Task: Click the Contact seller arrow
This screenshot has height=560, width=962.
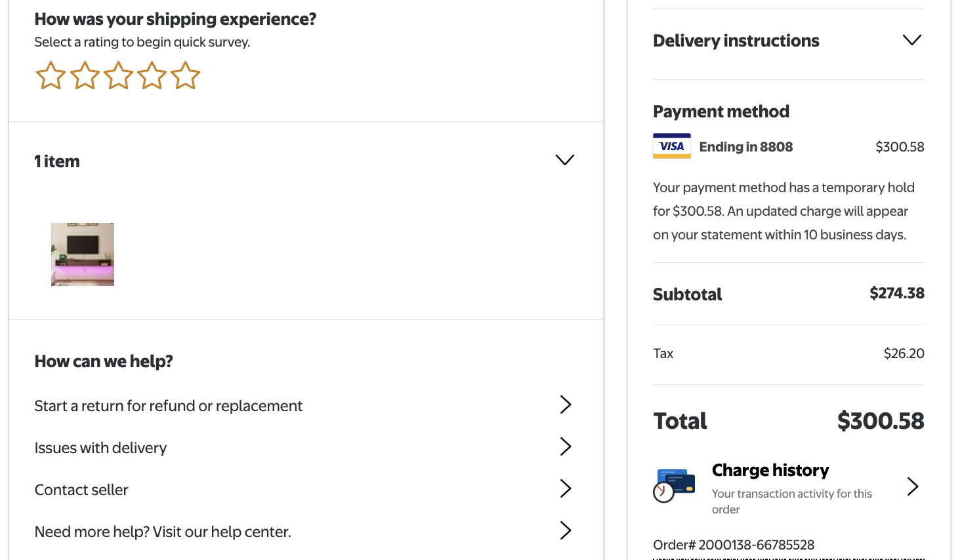Action: coord(566,489)
